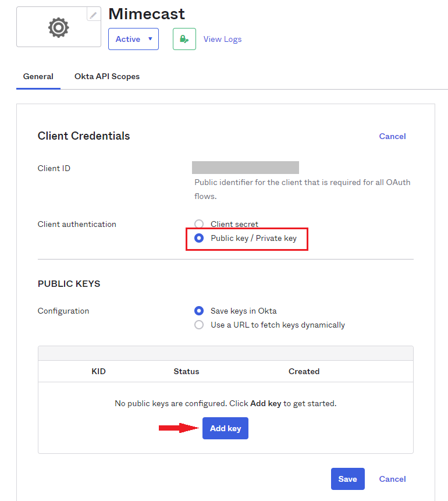Click the grayed Client ID field

245,167
